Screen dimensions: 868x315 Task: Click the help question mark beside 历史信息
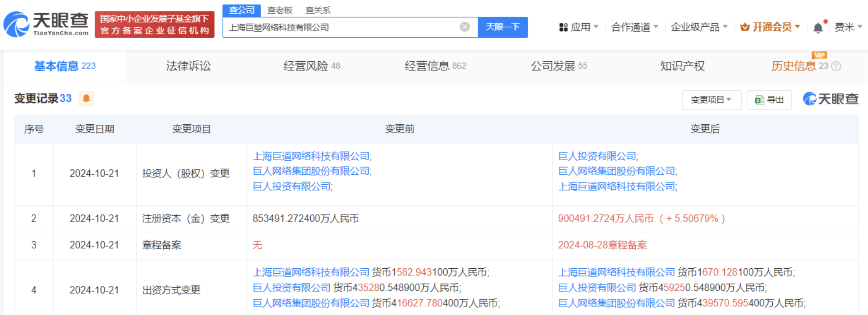coord(836,66)
